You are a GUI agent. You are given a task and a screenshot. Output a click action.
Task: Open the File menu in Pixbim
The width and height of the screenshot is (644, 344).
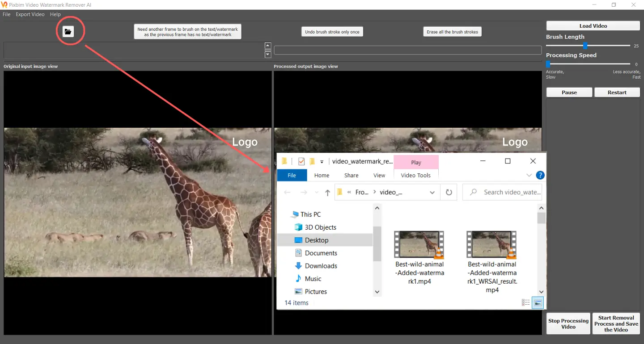click(x=6, y=14)
